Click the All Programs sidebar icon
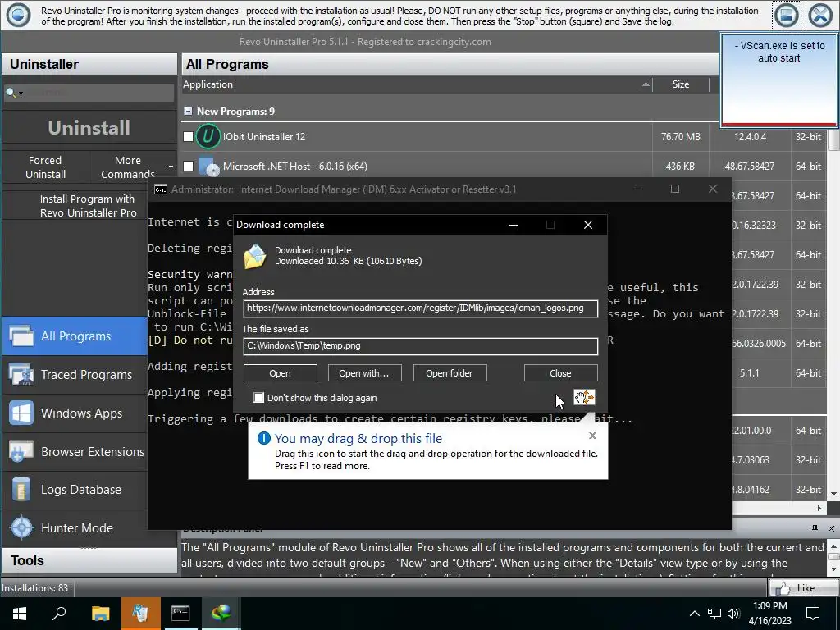Image resolution: width=840 pixels, height=630 pixels. coord(21,336)
